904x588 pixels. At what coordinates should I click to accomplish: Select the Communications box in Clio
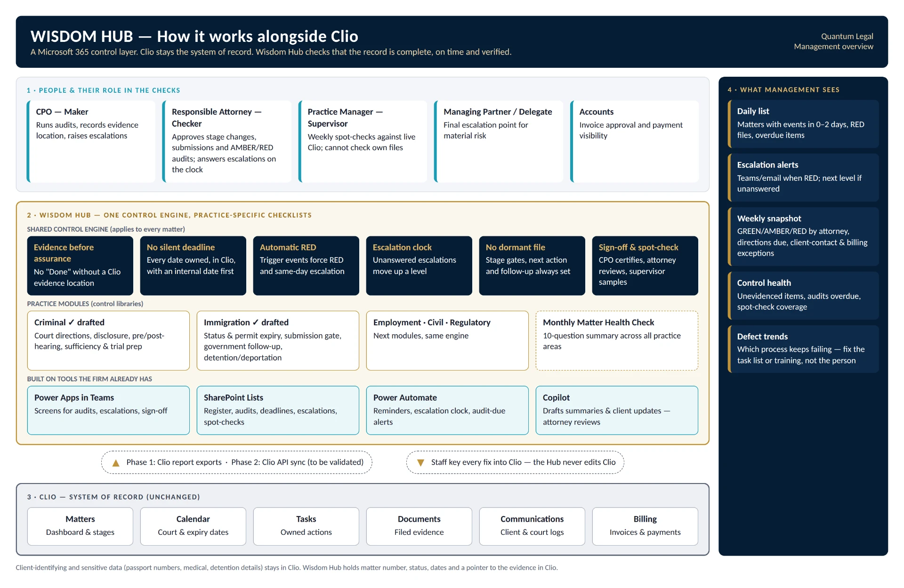[x=532, y=526]
